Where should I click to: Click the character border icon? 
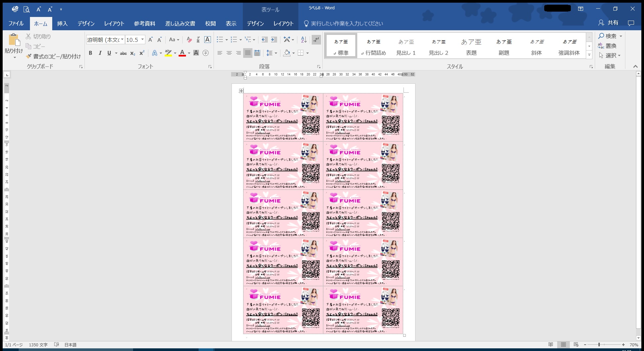(x=207, y=40)
